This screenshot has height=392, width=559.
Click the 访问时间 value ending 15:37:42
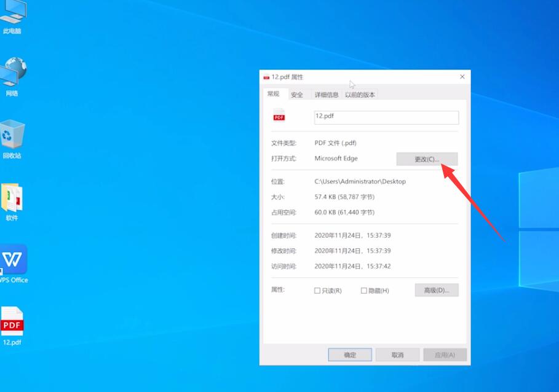(x=352, y=266)
